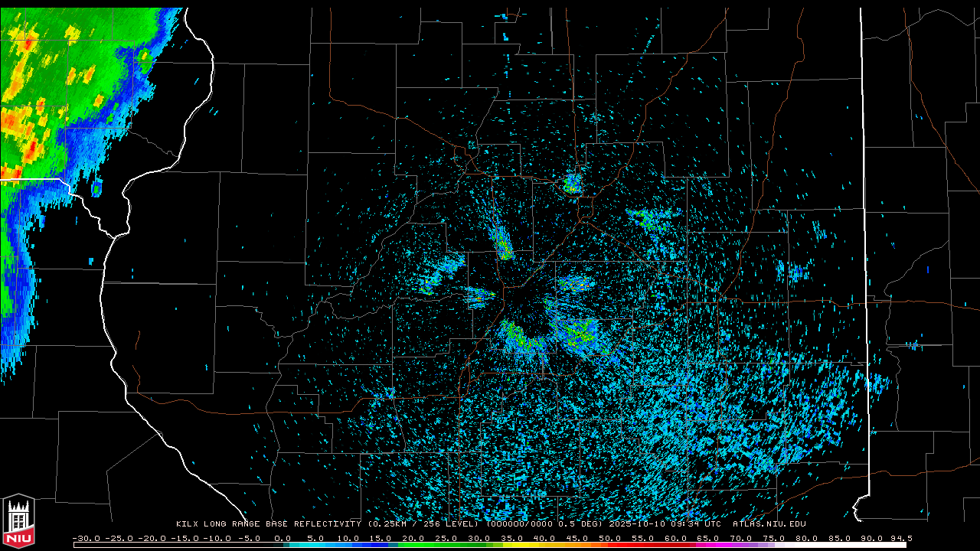Viewport: 980px width, 551px height.
Task: Click the 0.0 scale label
Action: pos(283,539)
